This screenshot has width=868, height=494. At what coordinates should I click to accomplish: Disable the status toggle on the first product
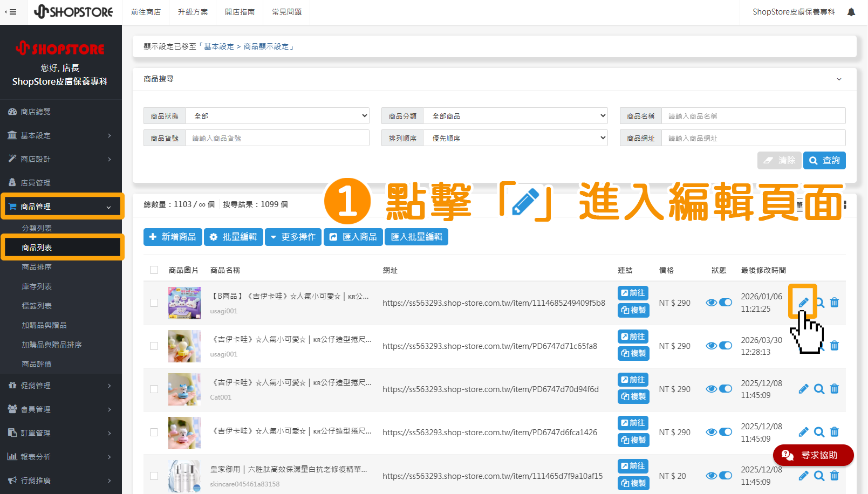(726, 303)
